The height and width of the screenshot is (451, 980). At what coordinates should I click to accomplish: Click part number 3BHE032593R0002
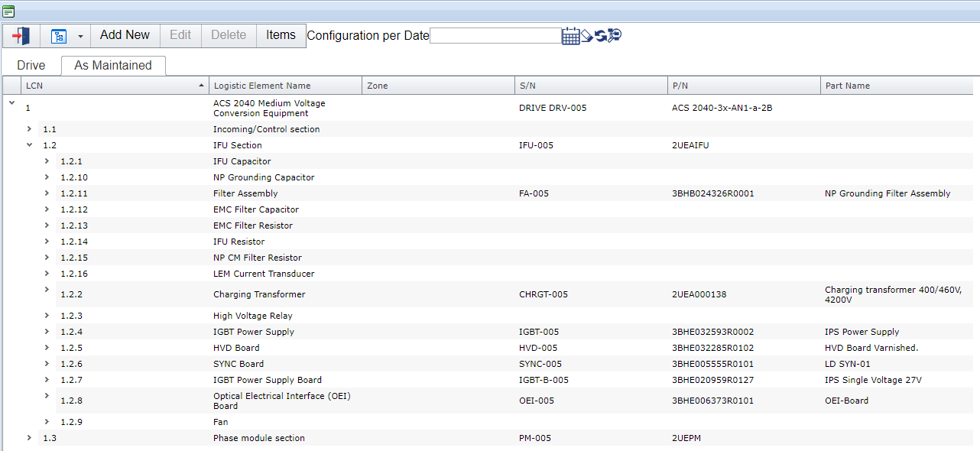click(713, 332)
